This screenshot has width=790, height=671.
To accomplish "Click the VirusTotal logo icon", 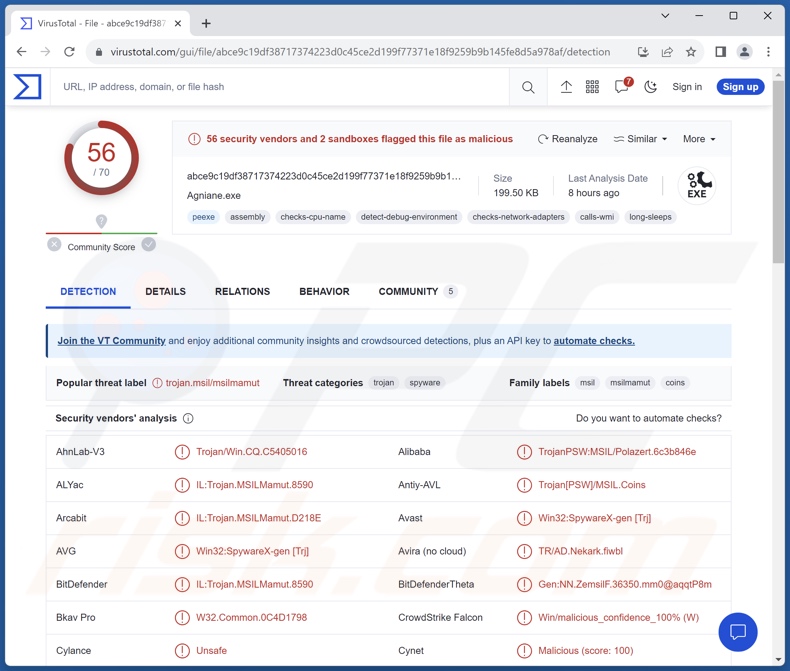I will tap(28, 87).
